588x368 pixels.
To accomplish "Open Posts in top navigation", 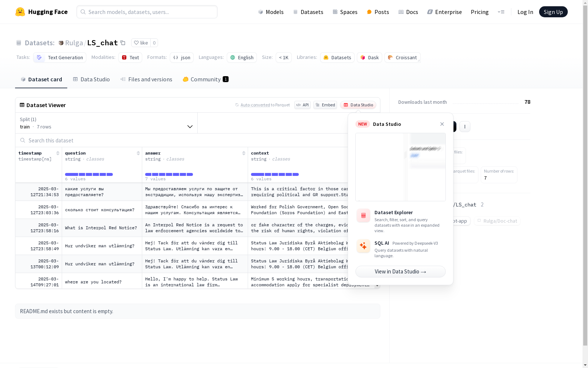I will 378,12.
